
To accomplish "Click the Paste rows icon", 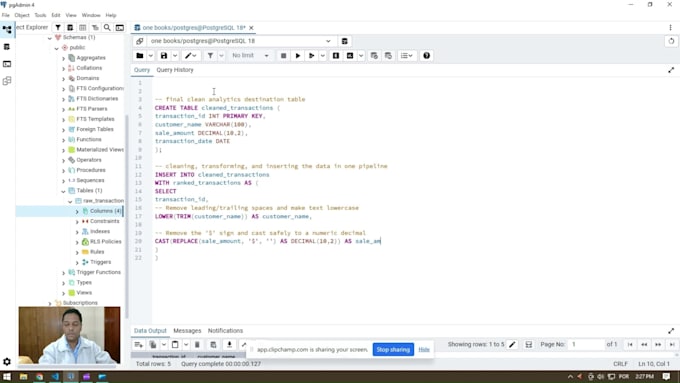I will click(x=175, y=344).
